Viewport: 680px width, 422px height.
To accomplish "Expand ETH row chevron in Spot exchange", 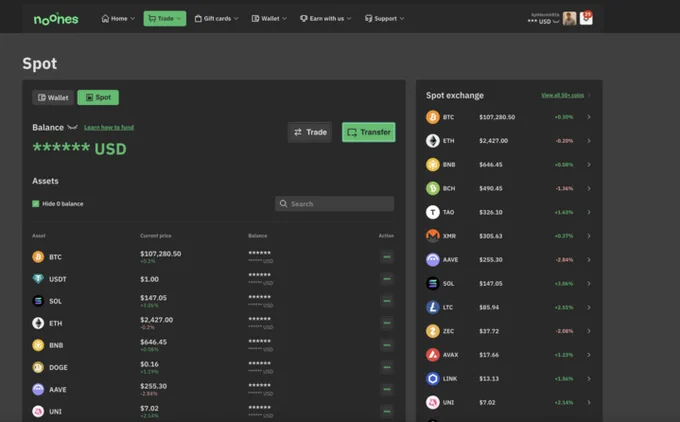I will pyautogui.click(x=589, y=141).
